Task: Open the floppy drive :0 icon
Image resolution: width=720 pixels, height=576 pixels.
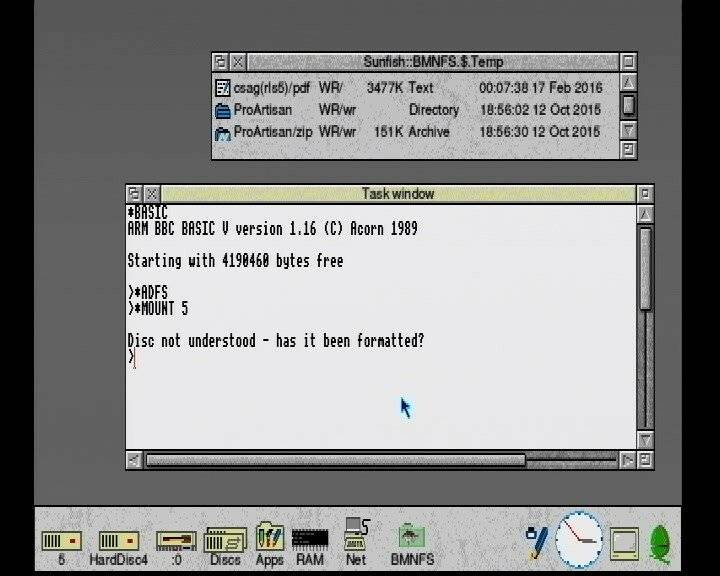Action: [176, 541]
